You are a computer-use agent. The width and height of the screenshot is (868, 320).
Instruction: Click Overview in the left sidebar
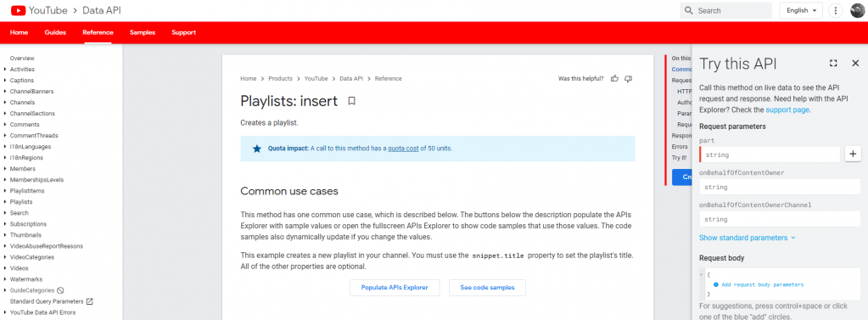pyautogui.click(x=22, y=58)
